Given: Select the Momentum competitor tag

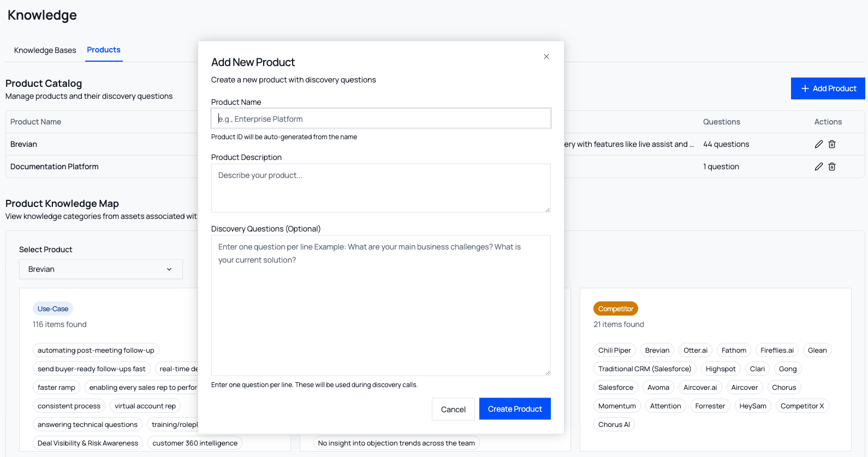Looking at the screenshot, I should click(x=617, y=406).
